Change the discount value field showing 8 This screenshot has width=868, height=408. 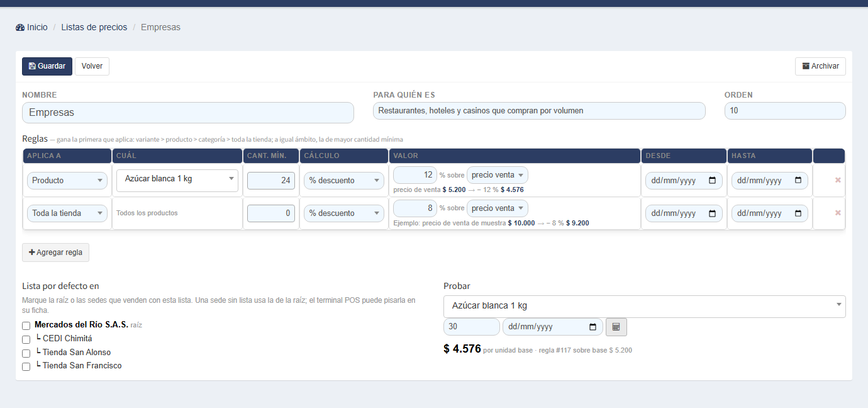coord(415,208)
